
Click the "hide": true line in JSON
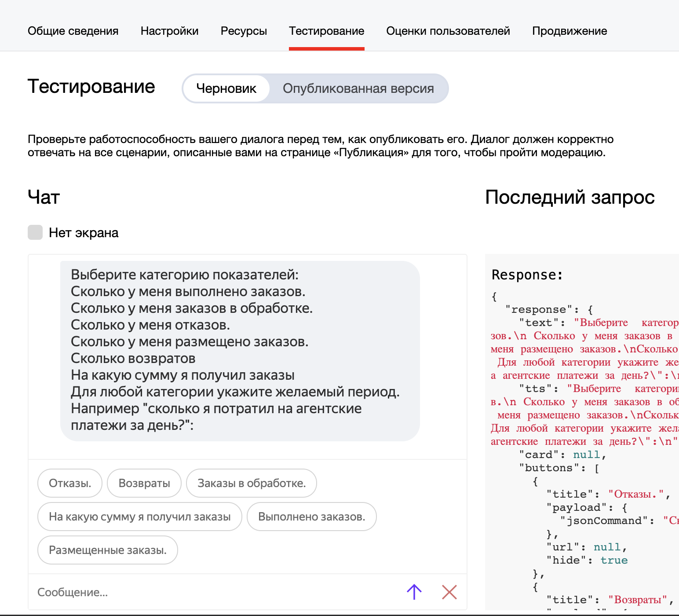[587, 560]
